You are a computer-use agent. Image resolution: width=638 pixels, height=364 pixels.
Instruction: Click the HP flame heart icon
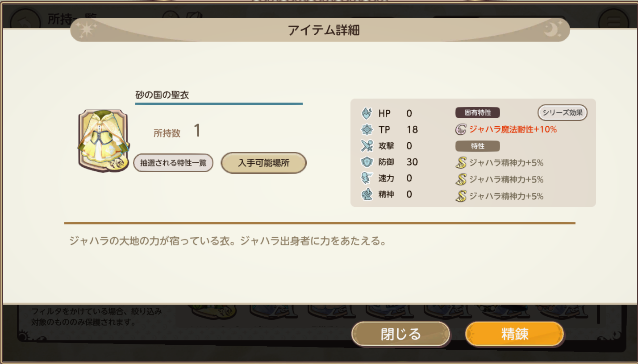coord(367,113)
